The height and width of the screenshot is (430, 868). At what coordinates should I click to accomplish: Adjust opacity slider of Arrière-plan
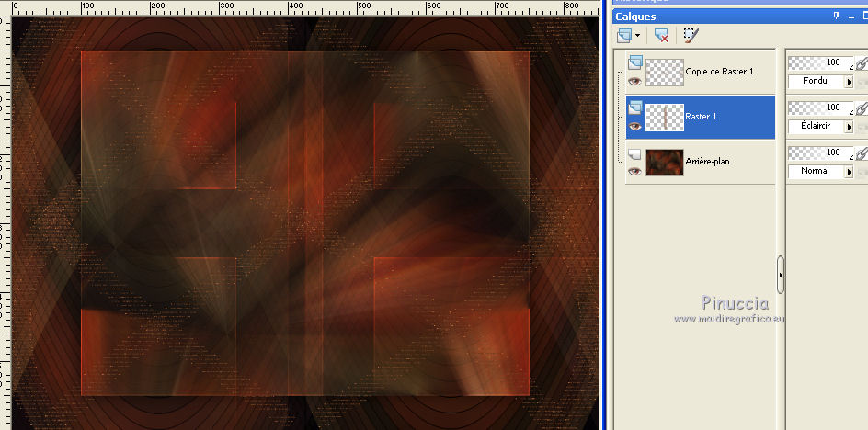click(x=820, y=153)
